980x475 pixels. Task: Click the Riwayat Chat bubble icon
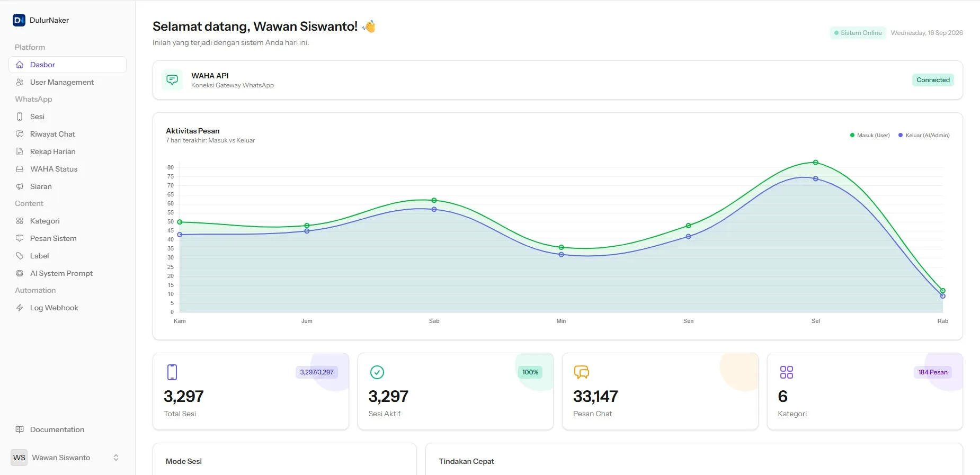(20, 134)
